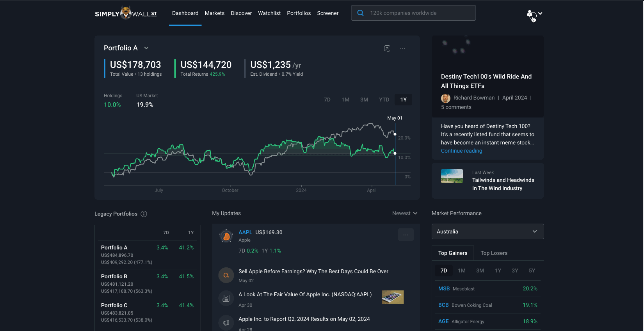Click the Seeking Alpha article icon
This screenshot has width=644, height=331.
(x=226, y=275)
